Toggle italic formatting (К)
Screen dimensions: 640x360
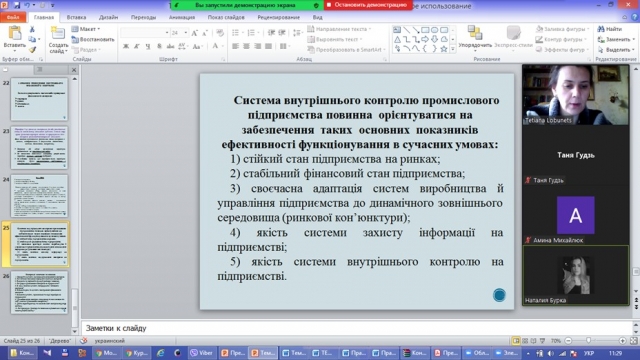click(137, 46)
